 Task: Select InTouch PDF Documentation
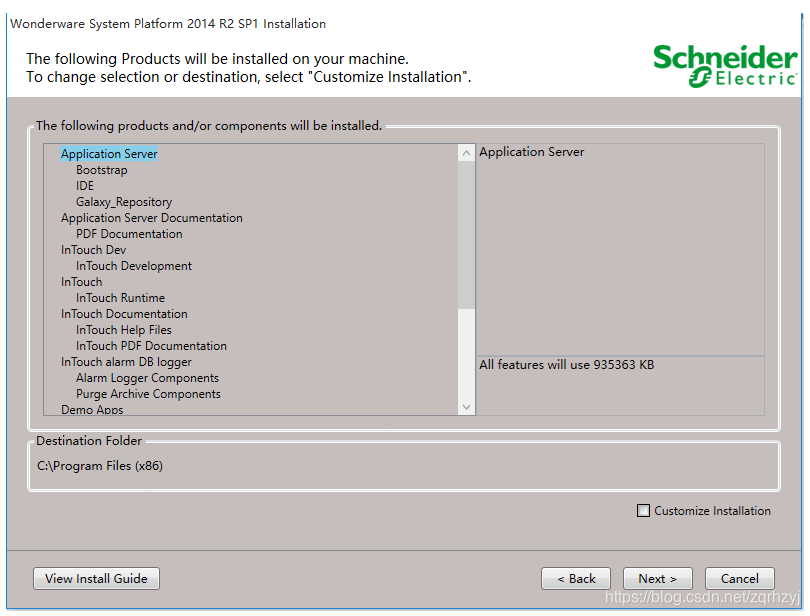coord(151,346)
